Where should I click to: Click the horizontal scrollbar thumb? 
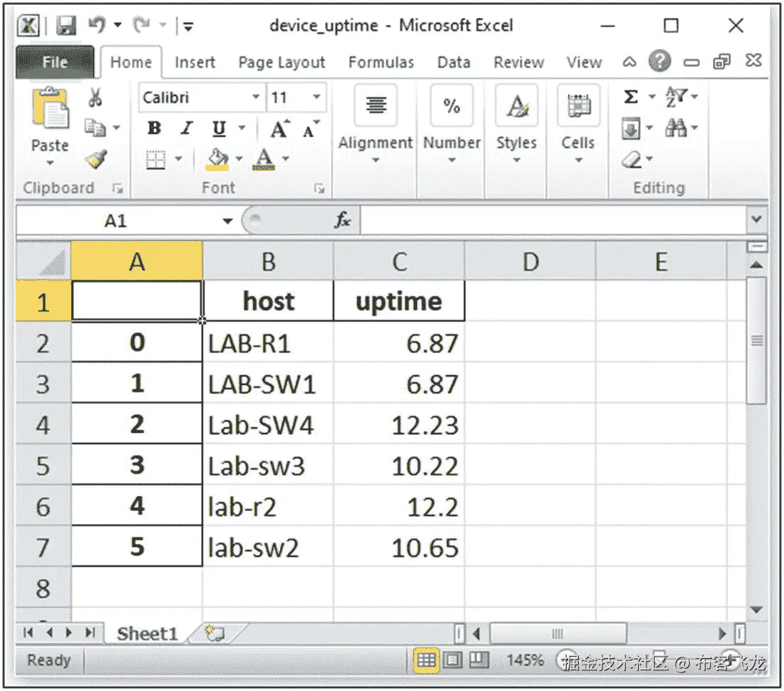557,634
